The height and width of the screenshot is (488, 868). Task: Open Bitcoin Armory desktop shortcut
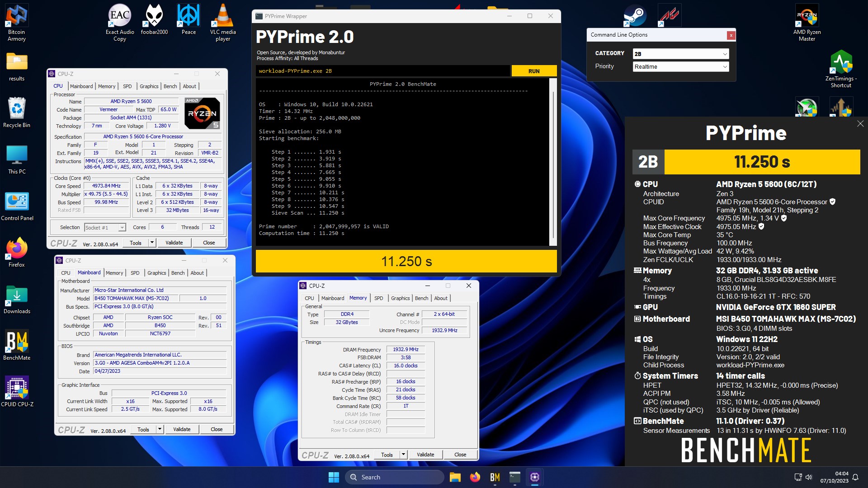click(17, 23)
